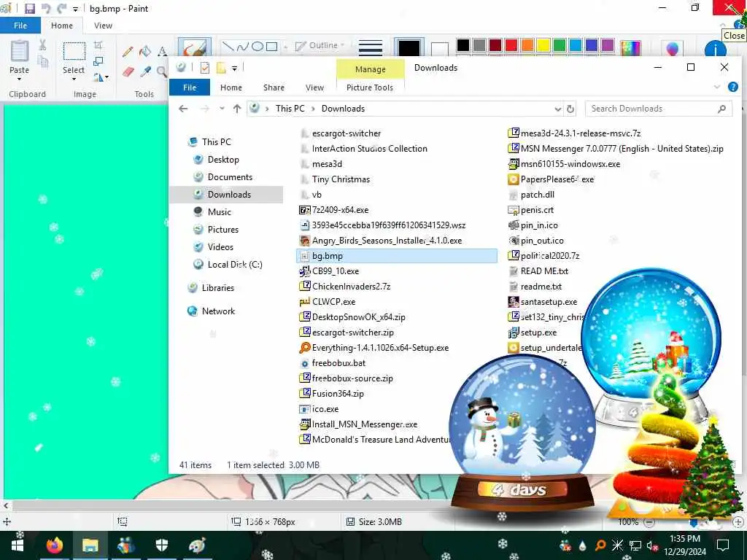This screenshot has height=560, width=747.
Task: Click the Undo arrow in Paint title bar
Action: [46, 9]
